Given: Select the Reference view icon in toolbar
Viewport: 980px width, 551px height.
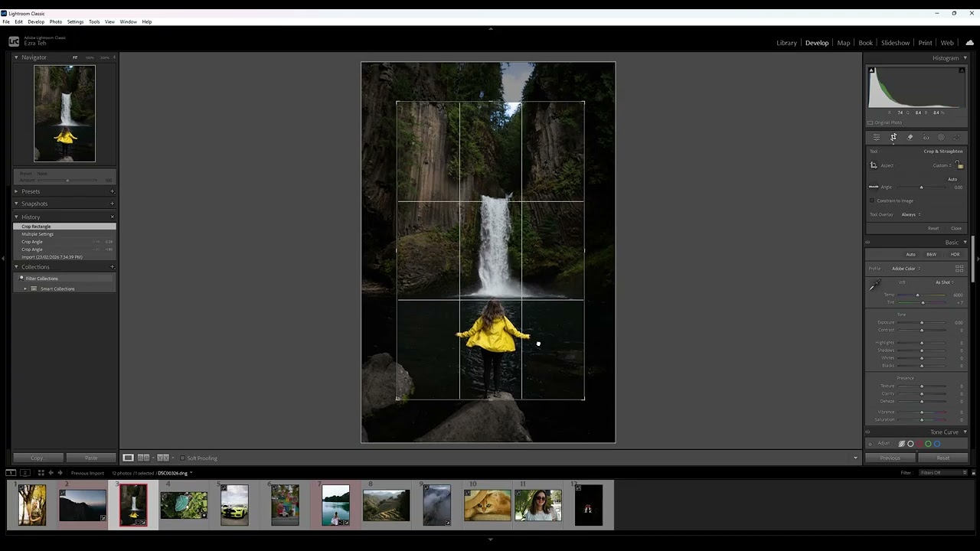Looking at the screenshot, I should [143, 458].
